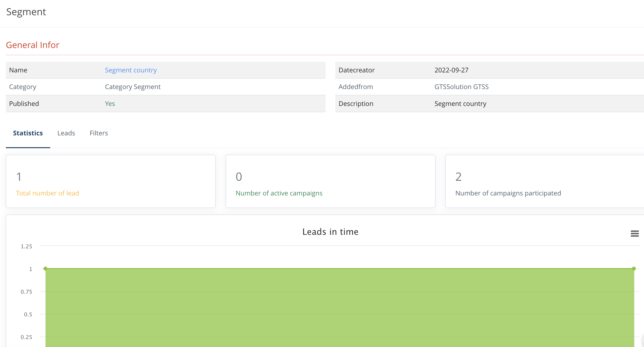This screenshot has width=644, height=347.
Task: Switch to the Leads tab
Action: tap(66, 133)
